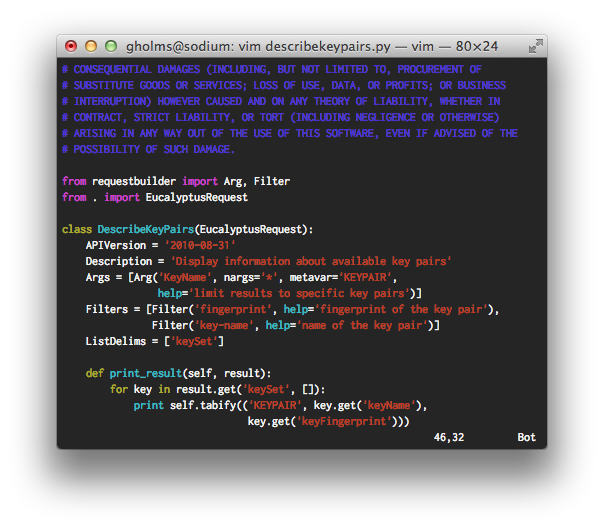Click the 'SUBSTITUTE GOODS OR SERVICES' comment line
Viewport: 604px width, 528px height.
pos(284,85)
